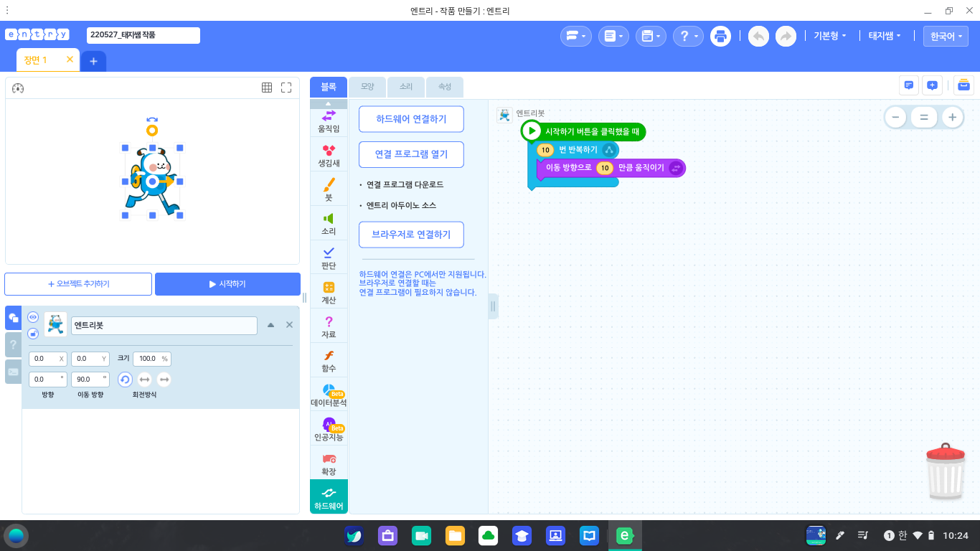Zoom in the block workspace
The height and width of the screenshot is (551, 980).
(953, 117)
